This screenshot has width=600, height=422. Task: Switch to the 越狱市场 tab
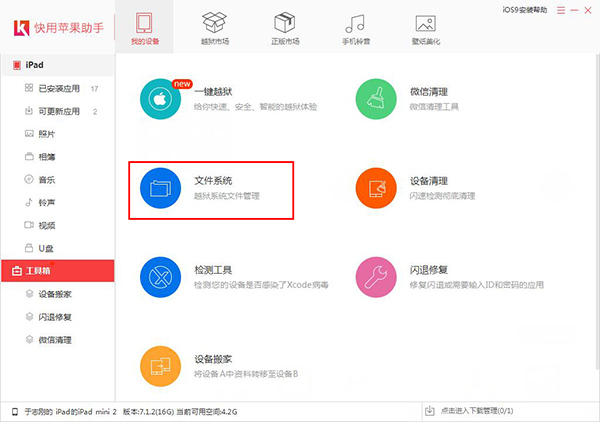[215, 27]
